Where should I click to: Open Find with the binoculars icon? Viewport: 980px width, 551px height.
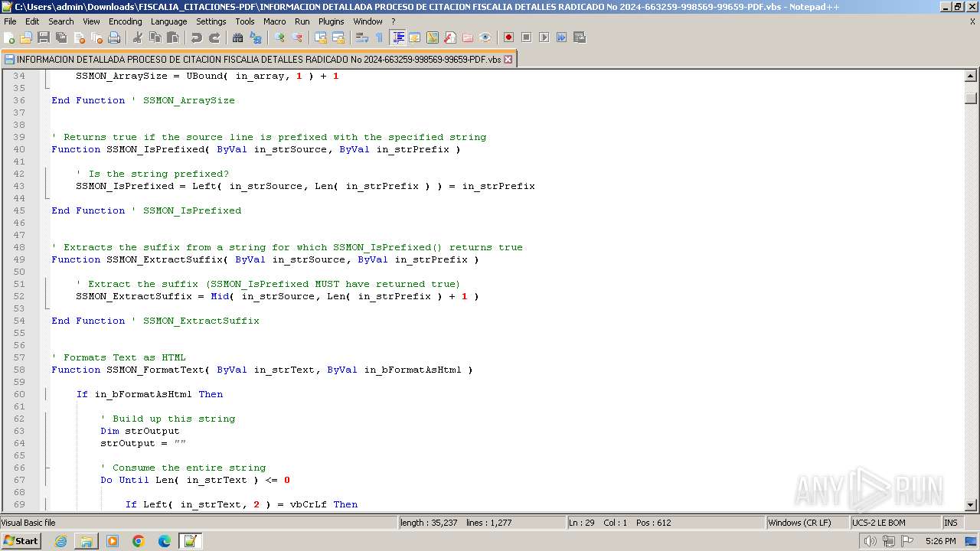238,37
